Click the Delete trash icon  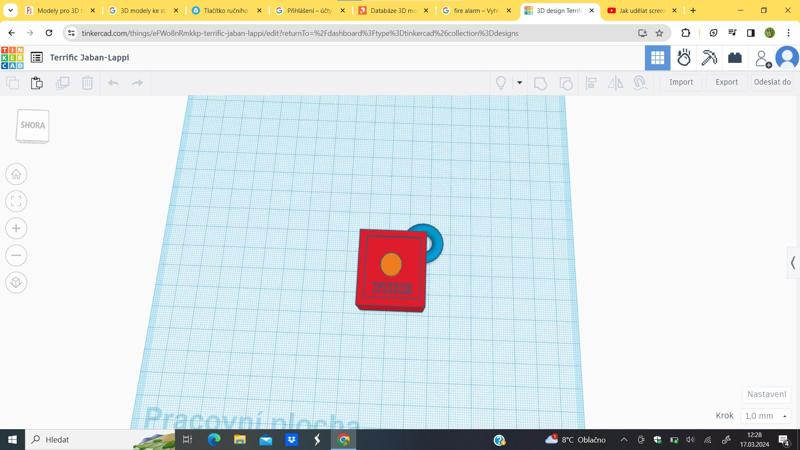click(x=87, y=83)
